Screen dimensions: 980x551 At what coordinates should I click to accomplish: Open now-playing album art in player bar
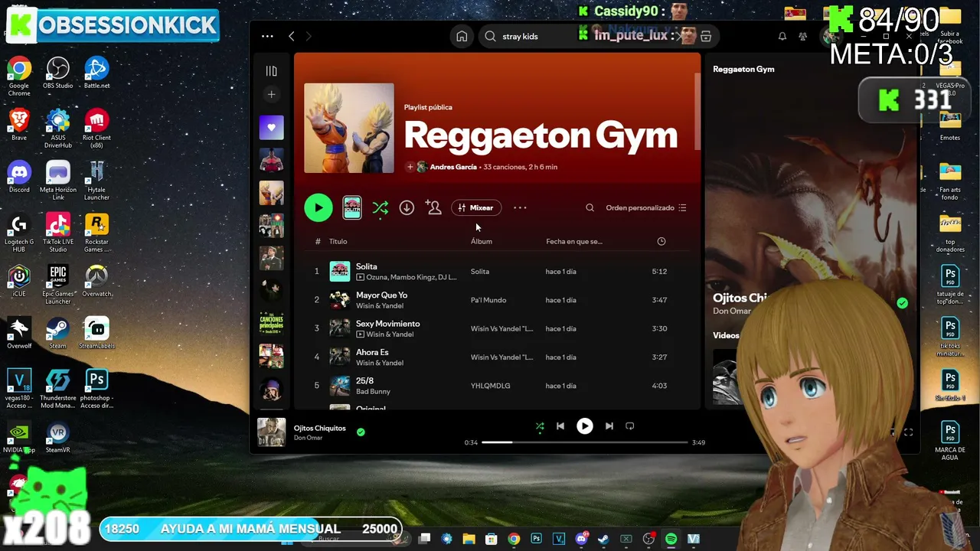pyautogui.click(x=271, y=432)
